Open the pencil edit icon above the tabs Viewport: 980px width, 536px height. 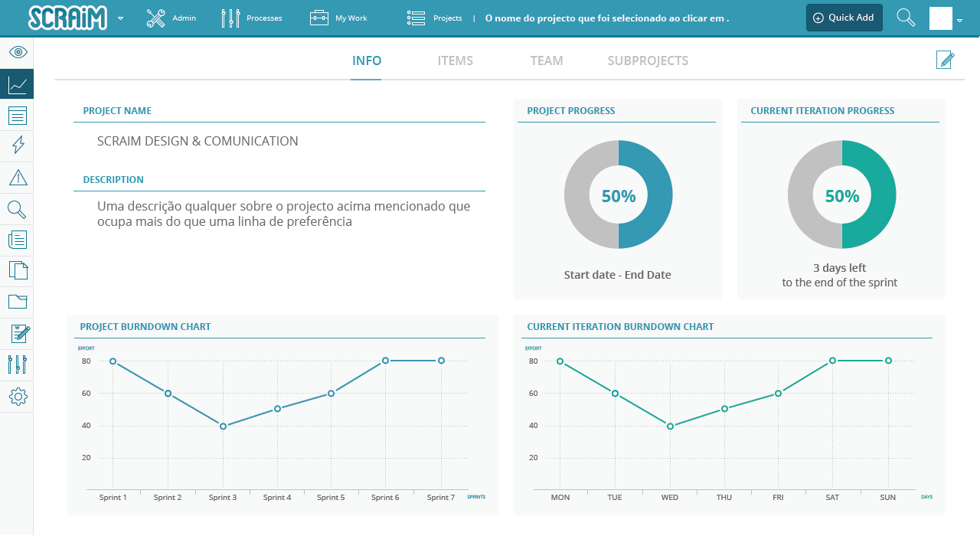pos(946,59)
